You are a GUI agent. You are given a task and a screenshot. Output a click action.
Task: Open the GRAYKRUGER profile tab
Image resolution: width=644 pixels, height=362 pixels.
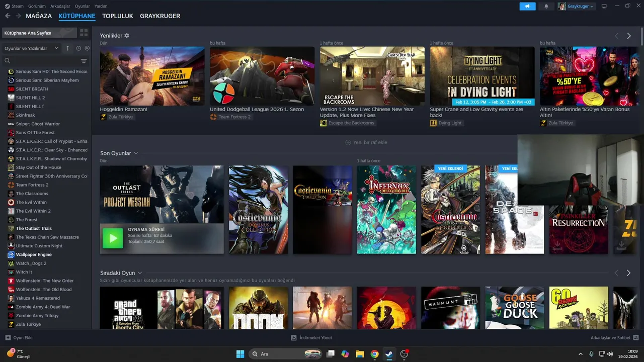tap(160, 16)
